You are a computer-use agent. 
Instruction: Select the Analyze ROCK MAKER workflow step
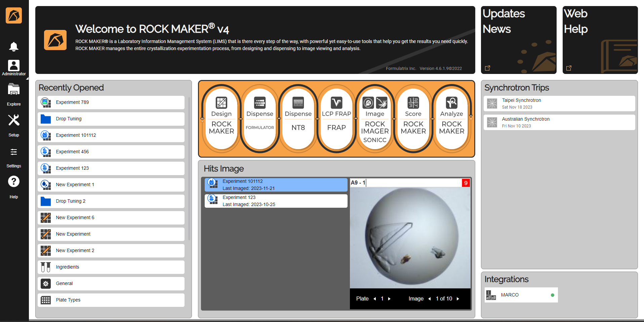coord(451,117)
